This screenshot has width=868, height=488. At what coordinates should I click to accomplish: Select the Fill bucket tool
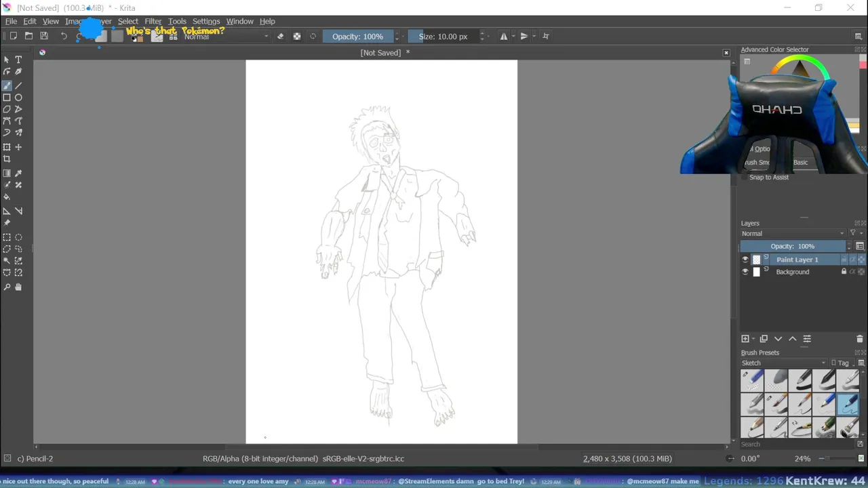[7, 197]
